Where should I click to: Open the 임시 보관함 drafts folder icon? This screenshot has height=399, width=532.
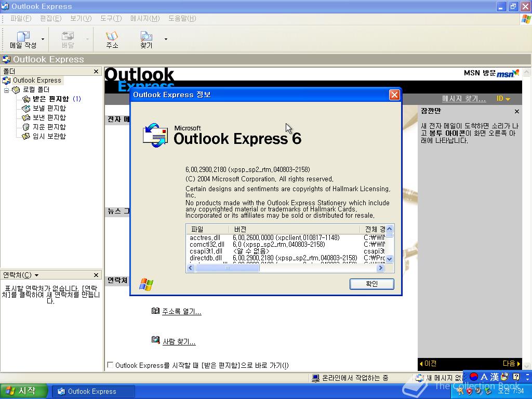click(26, 137)
